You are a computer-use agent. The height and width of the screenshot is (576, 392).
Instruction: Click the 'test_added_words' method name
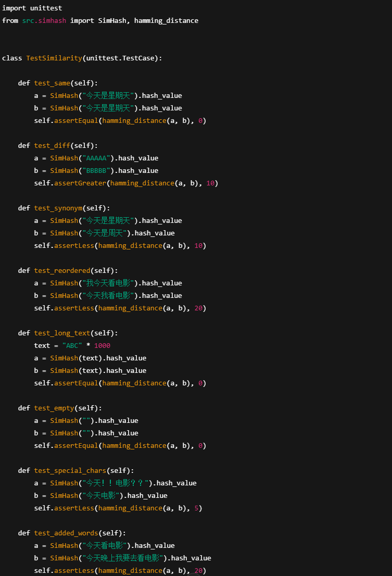coord(66,533)
